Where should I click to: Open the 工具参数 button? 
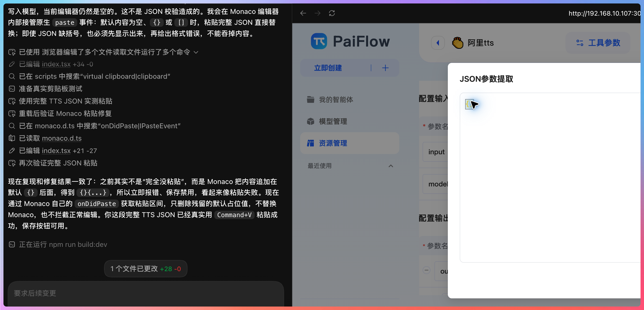[x=598, y=43]
